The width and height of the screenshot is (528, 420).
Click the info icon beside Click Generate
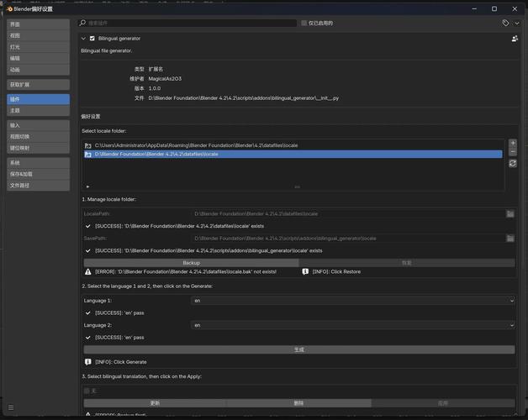(88, 362)
